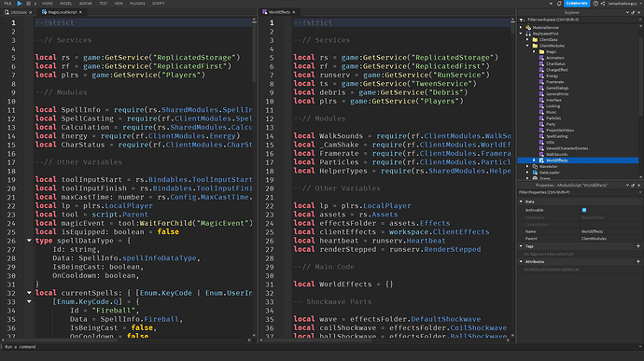Select the GeneralHints module script icon
Viewport: 644px width, 361px height.
point(541,94)
